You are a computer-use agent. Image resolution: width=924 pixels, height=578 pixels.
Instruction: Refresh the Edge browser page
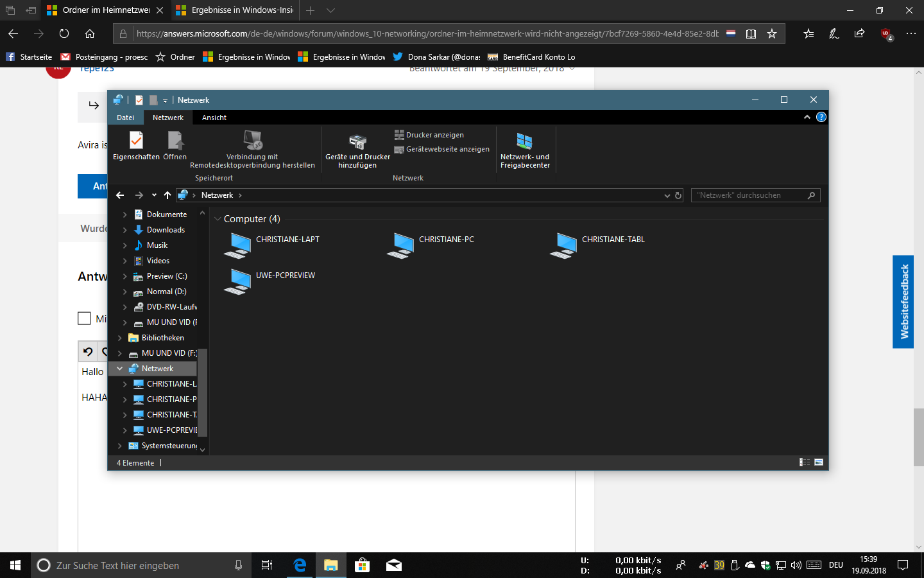coord(64,33)
